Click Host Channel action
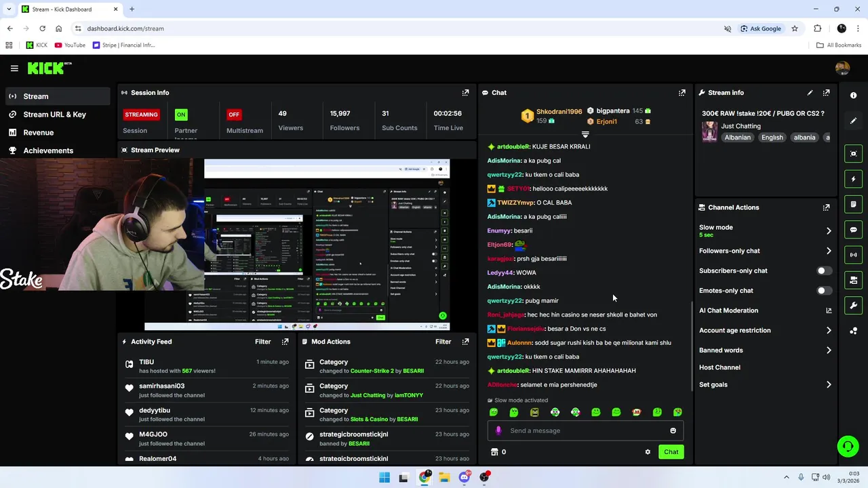 (719, 367)
